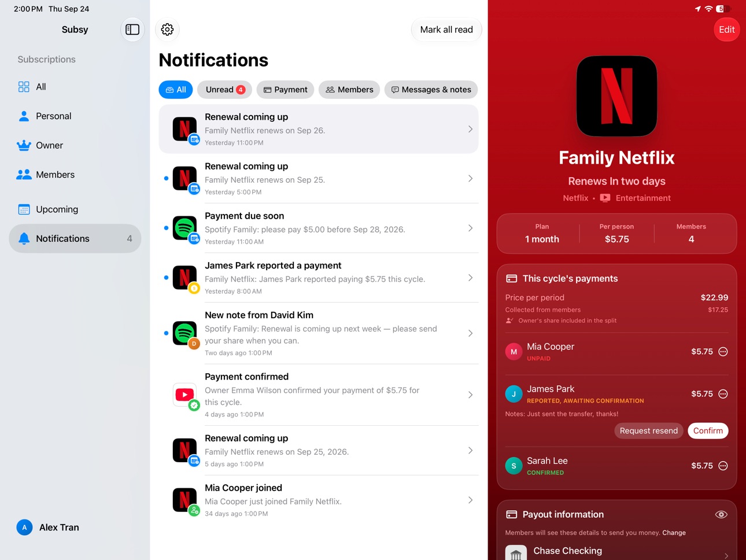Viewport: 746px width, 560px height.
Task: Filter notifications by Unread
Action: coord(224,90)
